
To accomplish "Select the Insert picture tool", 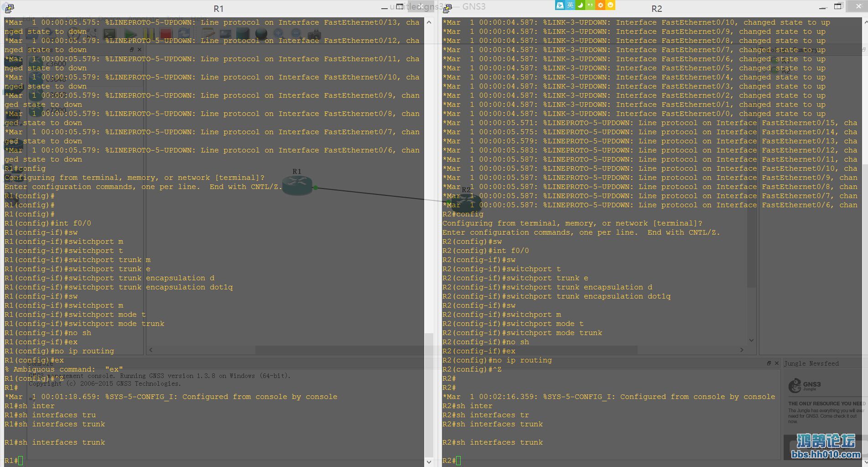I will pyautogui.click(x=225, y=34).
